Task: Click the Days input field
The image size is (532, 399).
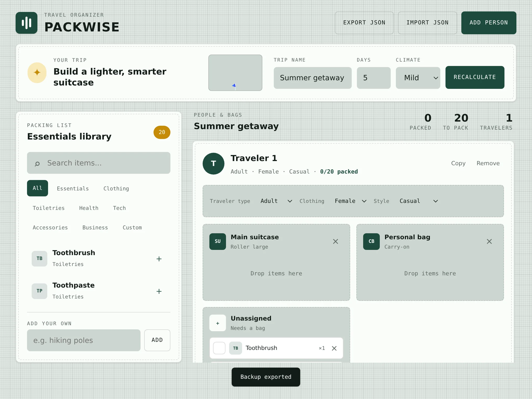Action: click(x=374, y=78)
